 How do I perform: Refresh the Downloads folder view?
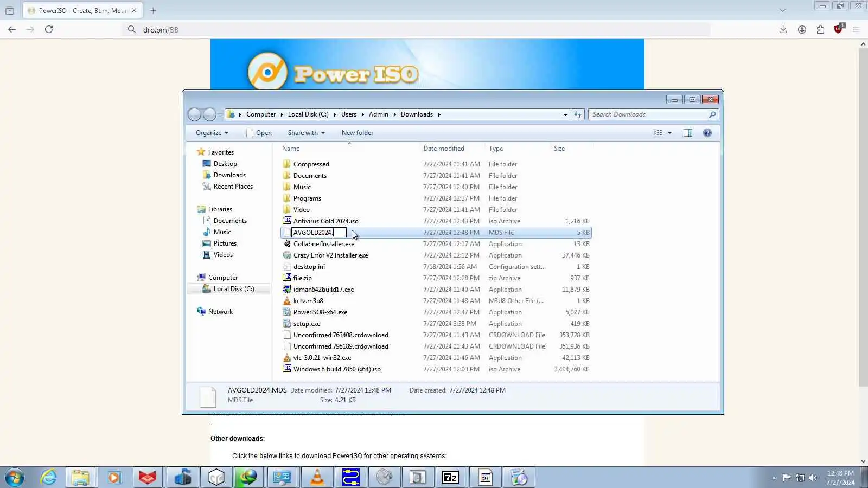coord(578,114)
